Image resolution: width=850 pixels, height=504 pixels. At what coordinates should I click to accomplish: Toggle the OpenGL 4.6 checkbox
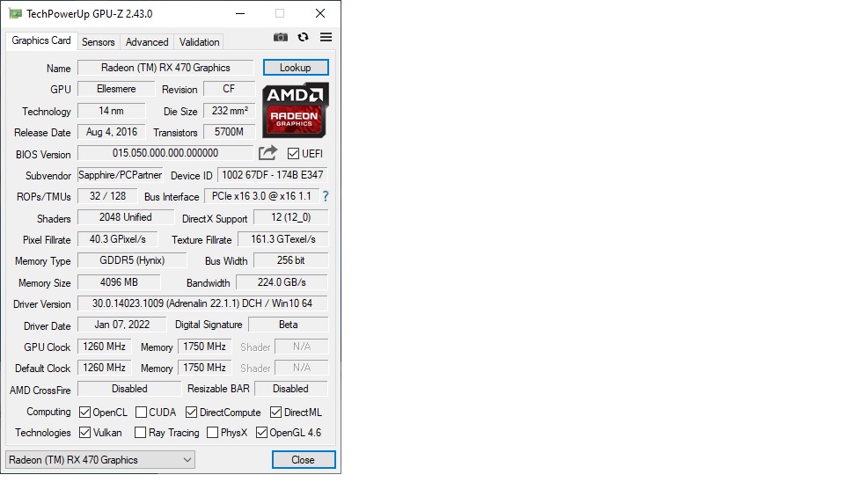point(262,432)
